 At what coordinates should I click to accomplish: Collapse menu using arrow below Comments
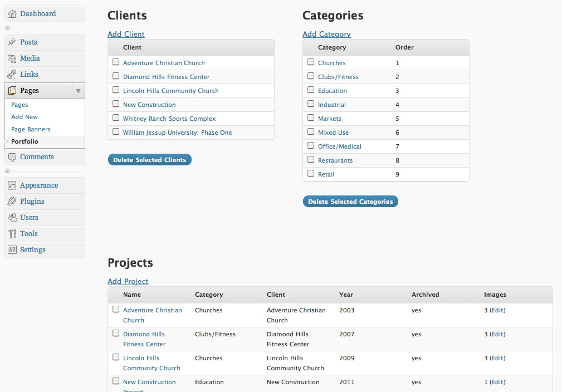(7, 171)
